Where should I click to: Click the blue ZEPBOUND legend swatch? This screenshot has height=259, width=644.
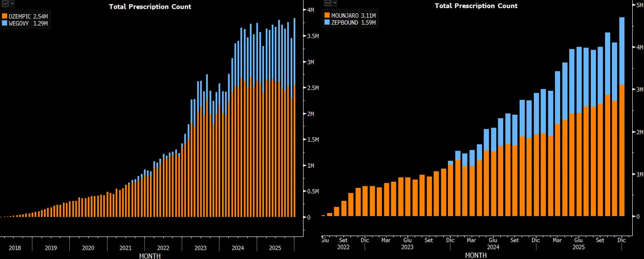(x=327, y=23)
